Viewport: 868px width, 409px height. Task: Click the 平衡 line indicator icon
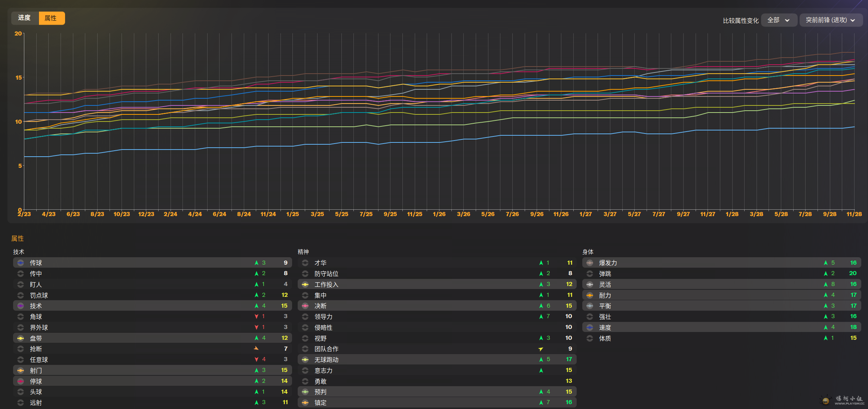(x=590, y=306)
